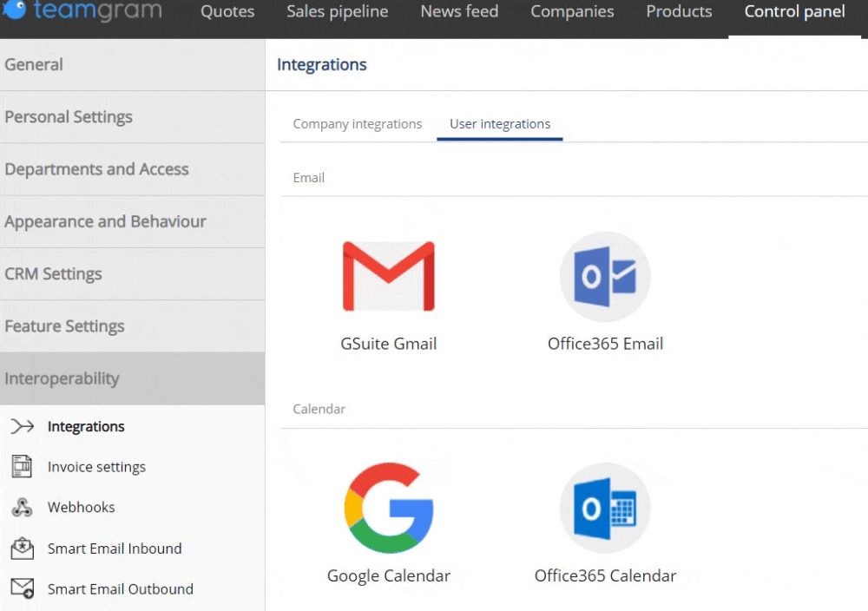The image size is (868, 611).
Task: Expand the Feature Settings section
Action: coord(132,326)
